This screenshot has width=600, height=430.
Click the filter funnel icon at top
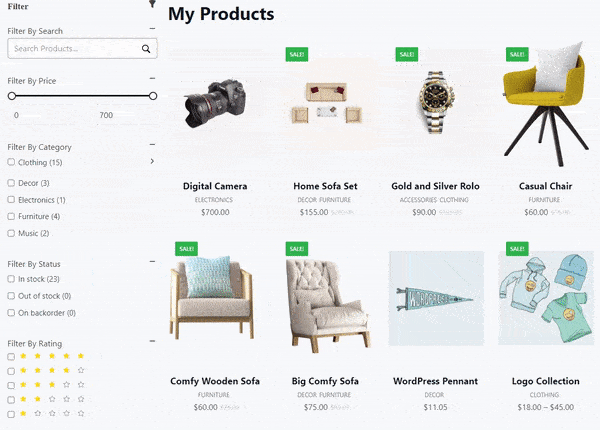coord(152,3)
